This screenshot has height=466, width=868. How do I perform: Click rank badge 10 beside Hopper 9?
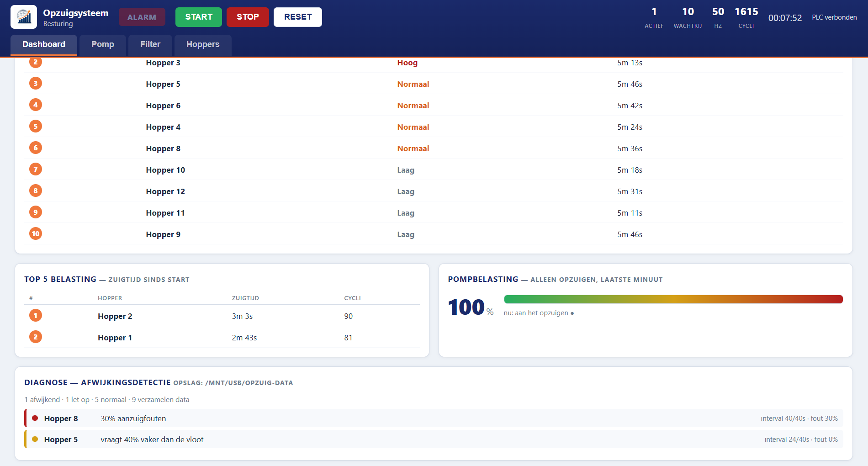[36, 233]
